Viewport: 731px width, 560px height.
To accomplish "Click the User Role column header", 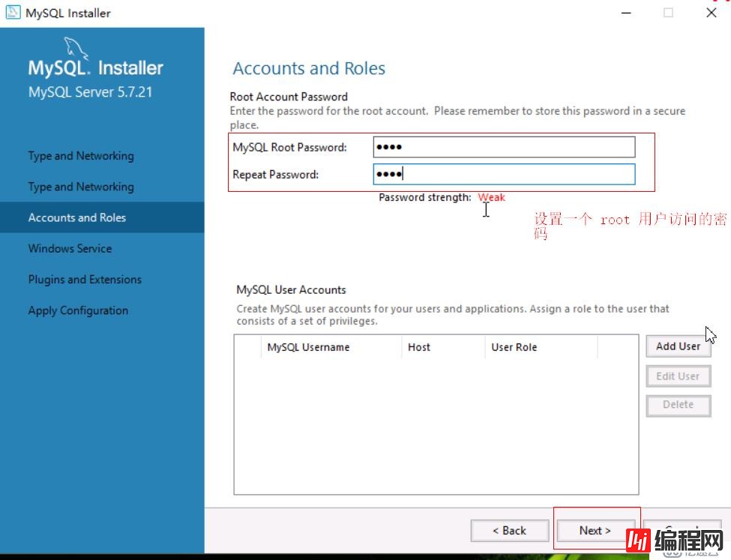I will click(514, 347).
